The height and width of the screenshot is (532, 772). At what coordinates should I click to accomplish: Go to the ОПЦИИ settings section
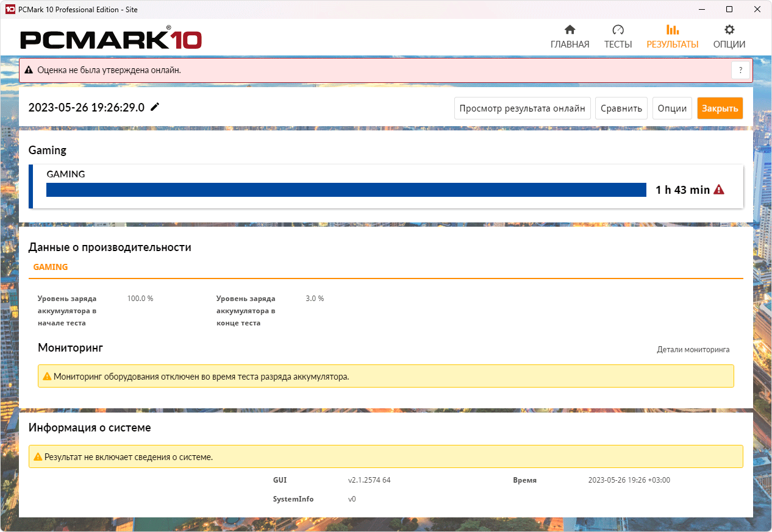pyautogui.click(x=729, y=37)
